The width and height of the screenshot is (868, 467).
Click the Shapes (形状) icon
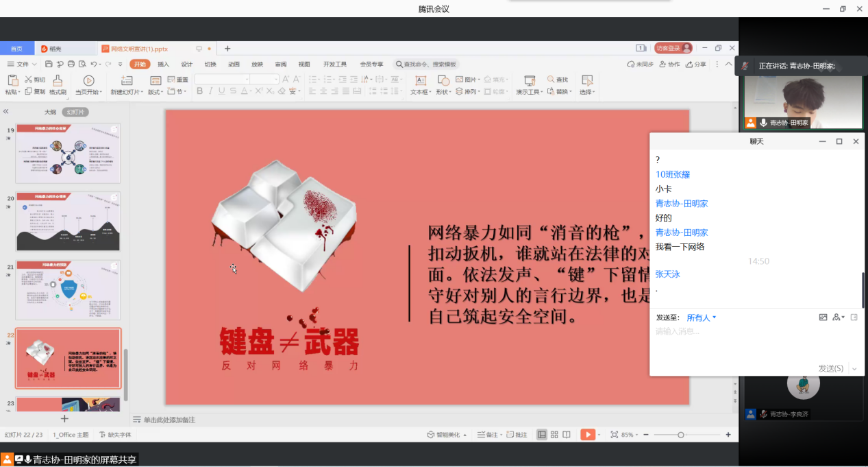(x=443, y=80)
